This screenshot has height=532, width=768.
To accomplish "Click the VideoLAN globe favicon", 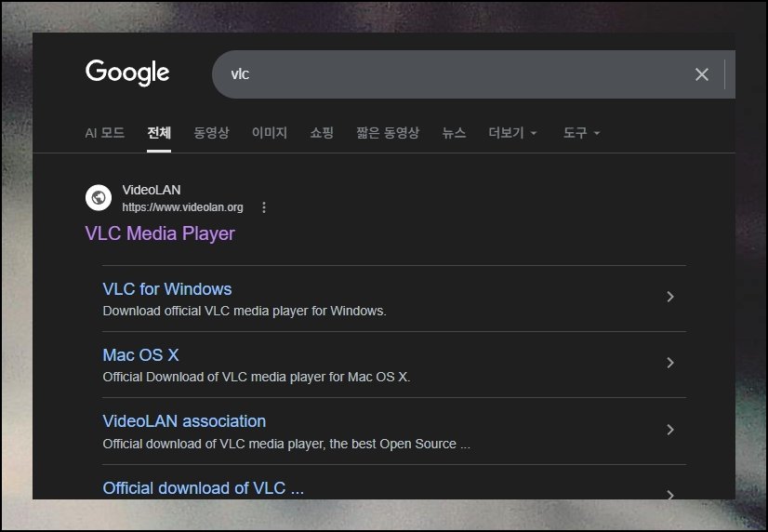I will (x=99, y=198).
